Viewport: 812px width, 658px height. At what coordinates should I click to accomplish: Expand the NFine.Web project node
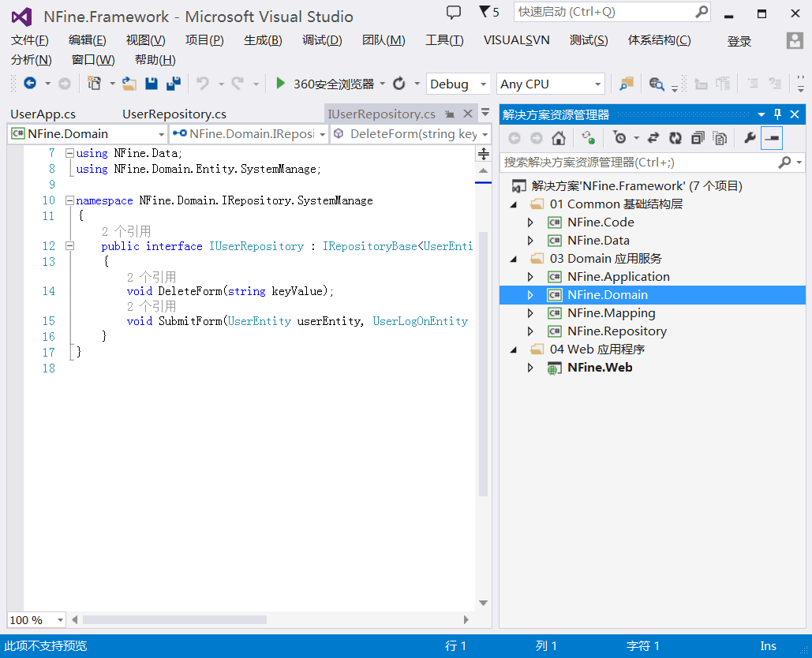tap(530, 367)
